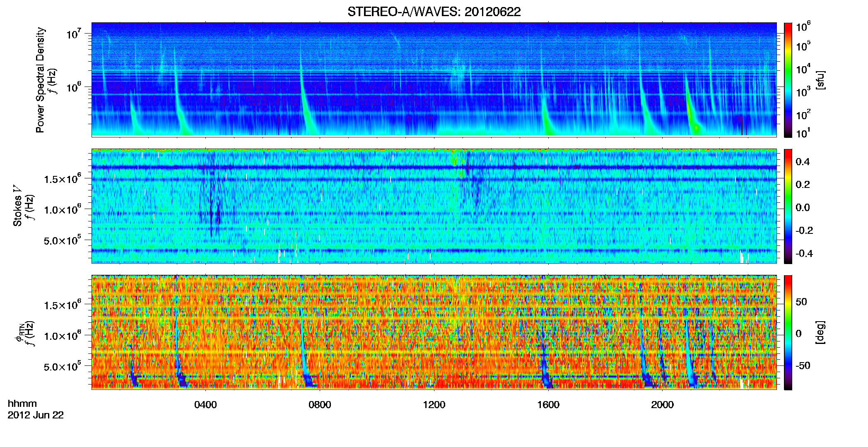Select the 5.0×10^5 tick in Stokes V panel
Image resolution: width=868 pixels, height=447 pixels.
(x=63, y=240)
